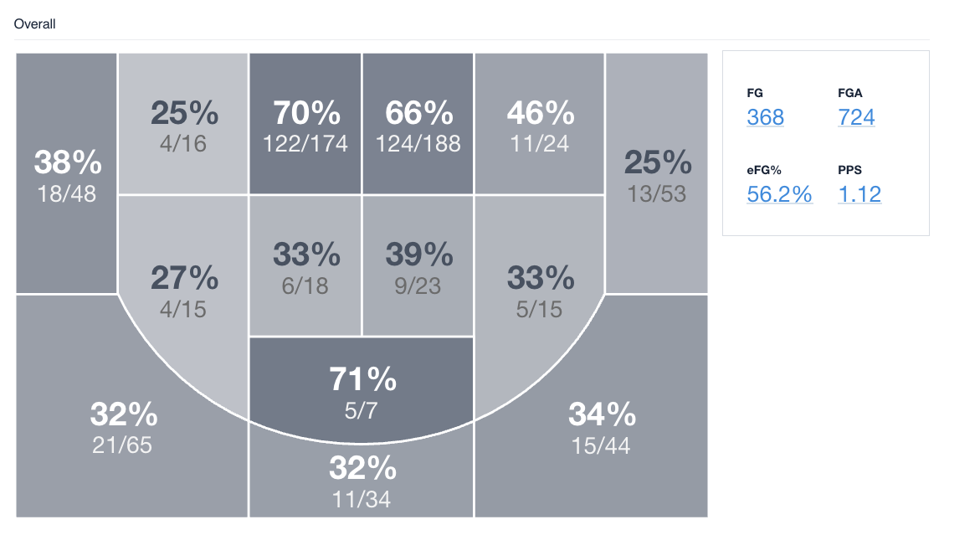Select the 66% zone showing 124/188
This screenshot has width=980, height=535.
[x=418, y=125]
